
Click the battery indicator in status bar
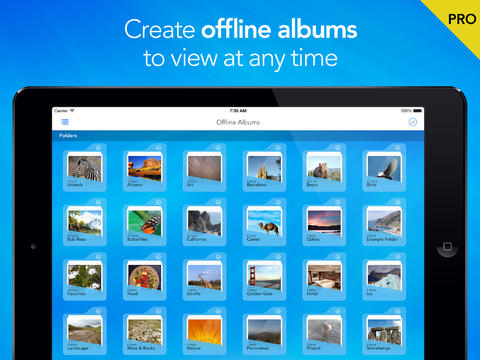(x=418, y=111)
